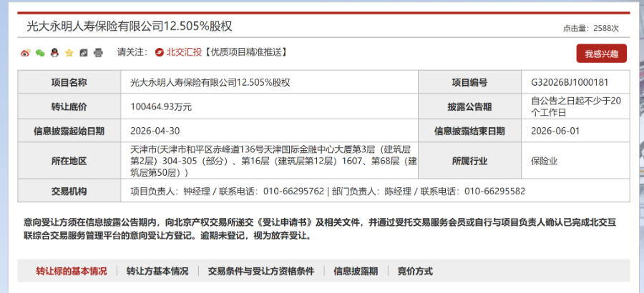Select the price 100464.93万元
The width and height of the screenshot is (644, 293).
pos(161,106)
